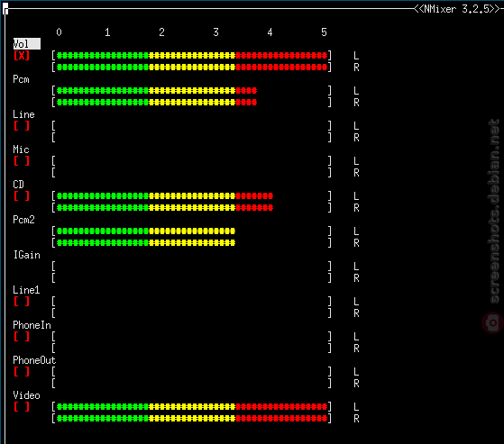The image size is (504, 444).
Task: Click the Video right channel bar
Action: pos(191,418)
